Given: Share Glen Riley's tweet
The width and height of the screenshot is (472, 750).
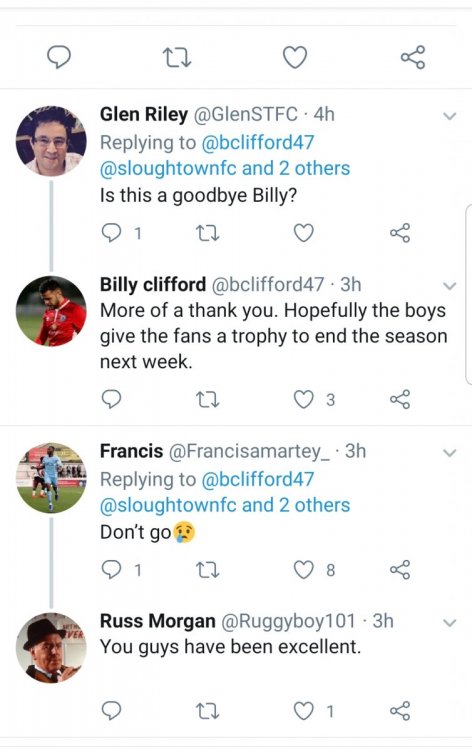Looking at the screenshot, I should 400,233.
